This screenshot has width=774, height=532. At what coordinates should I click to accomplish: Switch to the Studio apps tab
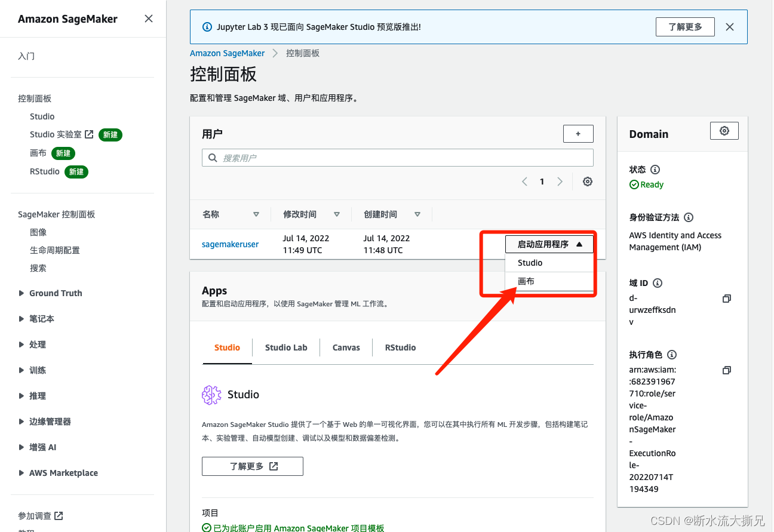coord(227,348)
